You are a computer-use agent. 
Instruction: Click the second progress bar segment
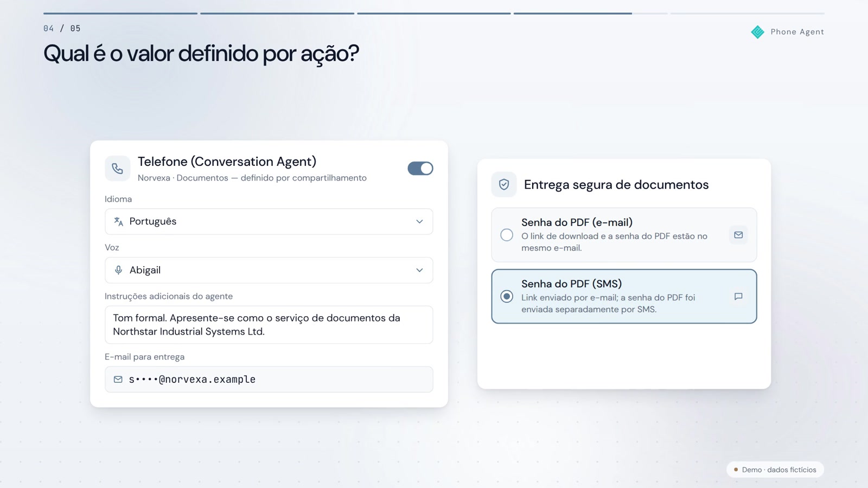point(277,13)
